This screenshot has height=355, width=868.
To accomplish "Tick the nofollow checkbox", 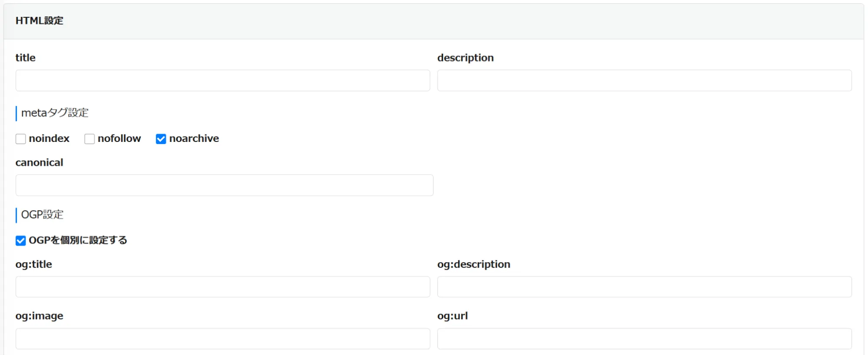I will (89, 139).
